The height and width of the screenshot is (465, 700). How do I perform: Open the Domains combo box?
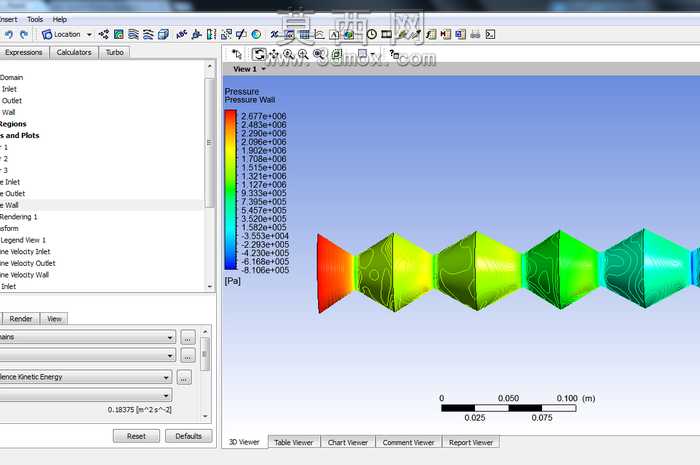coord(87,337)
